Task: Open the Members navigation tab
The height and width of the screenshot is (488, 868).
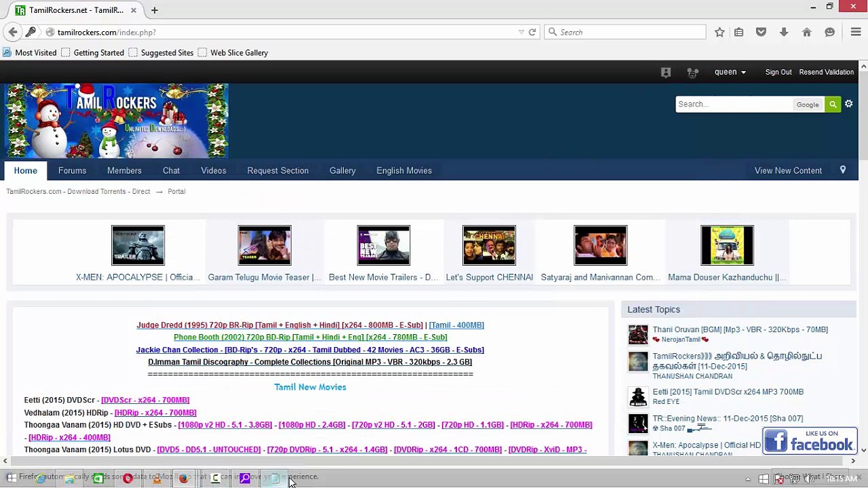Action: click(x=124, y=171)
